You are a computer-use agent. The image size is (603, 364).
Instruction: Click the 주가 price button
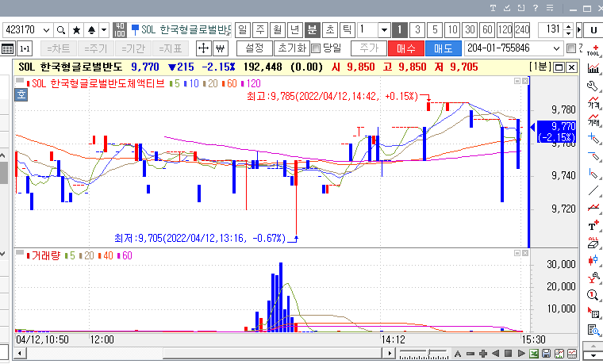[369, 48]
